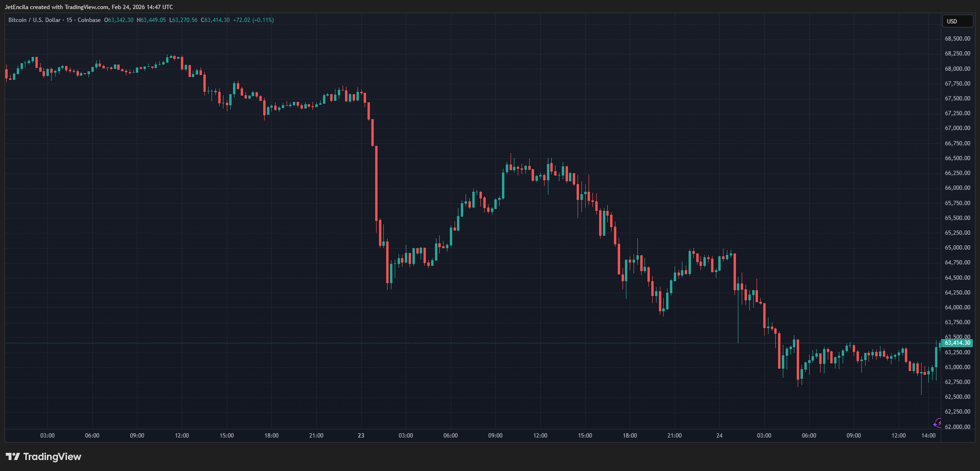Viewport: 980px width, 471px height.
Task: Click the 62,000.00 price scale label
Action: 957,427
